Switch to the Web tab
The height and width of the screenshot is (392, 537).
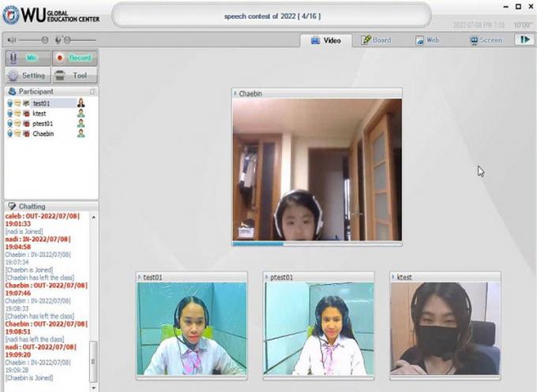click(426, 39)
